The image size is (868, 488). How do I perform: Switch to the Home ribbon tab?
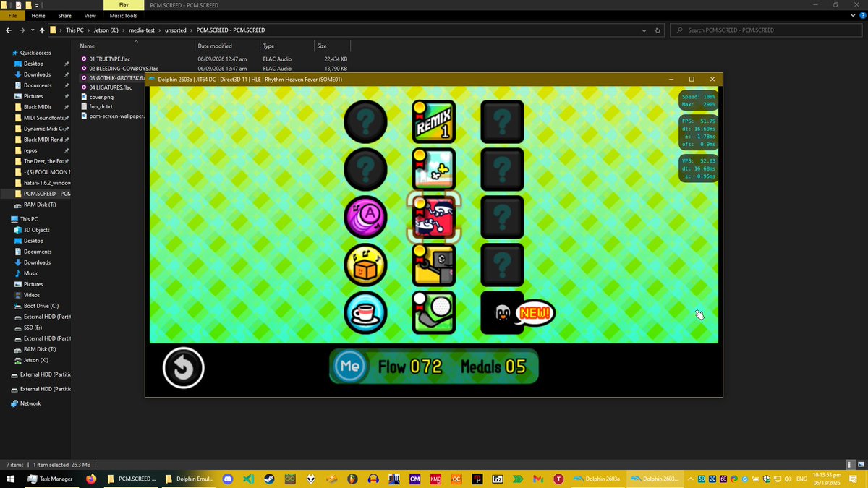pyautogui.click(x=38, y=15)
